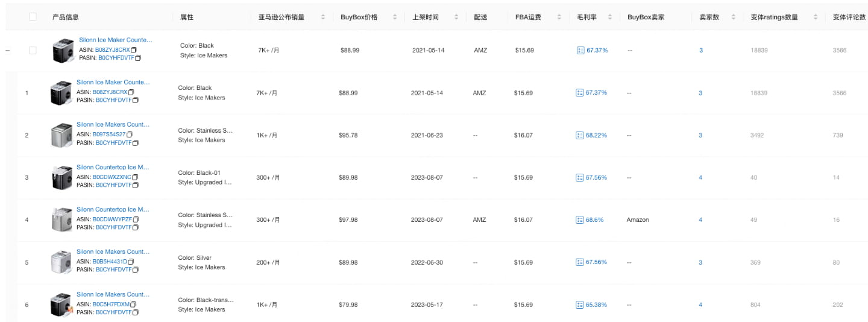Open margin calculator icon in row 1 (67.37%)
This screenshot has height=322, width=868.
[580, 93]
